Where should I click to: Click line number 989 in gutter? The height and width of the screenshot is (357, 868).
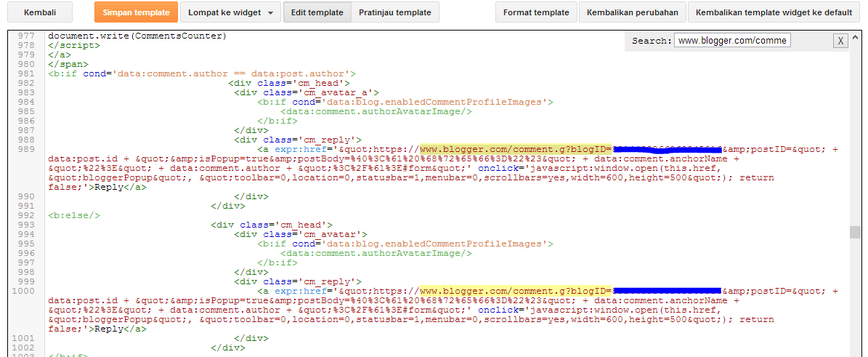coord(26,149)
